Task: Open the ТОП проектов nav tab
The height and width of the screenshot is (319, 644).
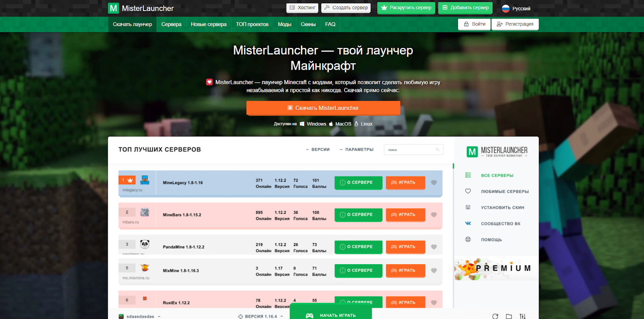Action: (x=252, y=24)
